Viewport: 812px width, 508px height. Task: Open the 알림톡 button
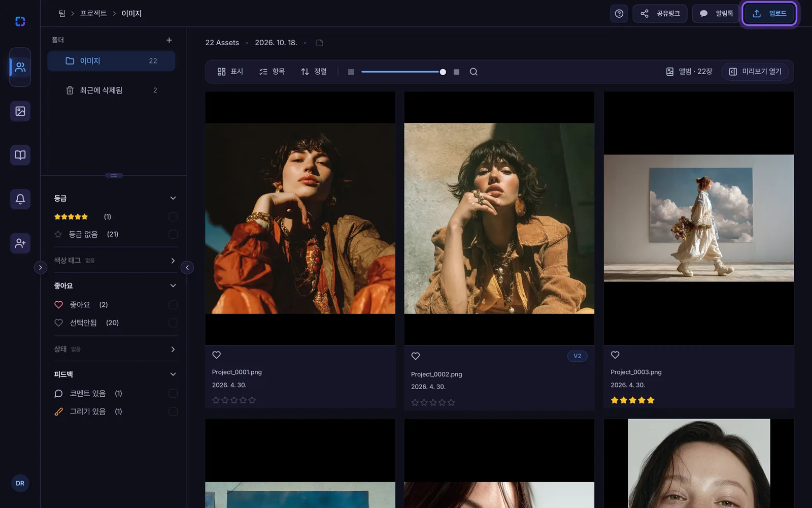tap(716, 14)
